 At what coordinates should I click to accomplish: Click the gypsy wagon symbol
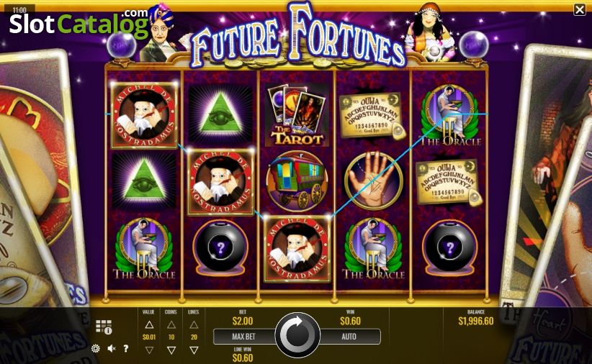pyautogui.click(x=297, y=181)
